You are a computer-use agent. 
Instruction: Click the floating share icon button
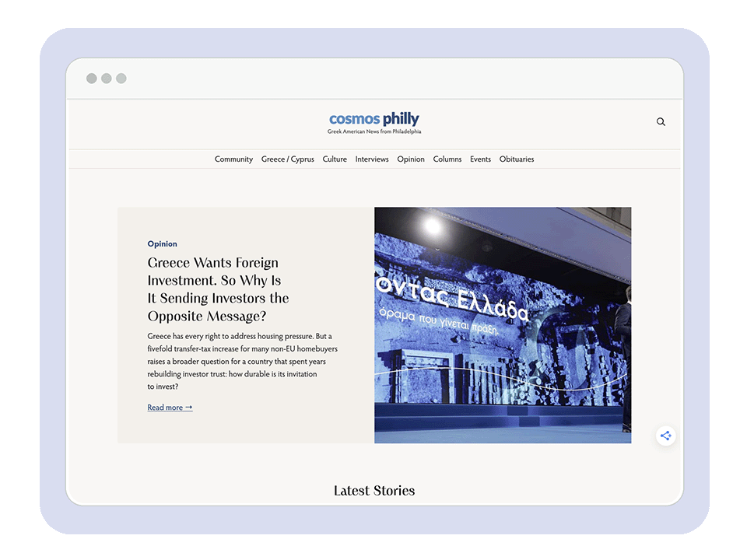[665, 436]
